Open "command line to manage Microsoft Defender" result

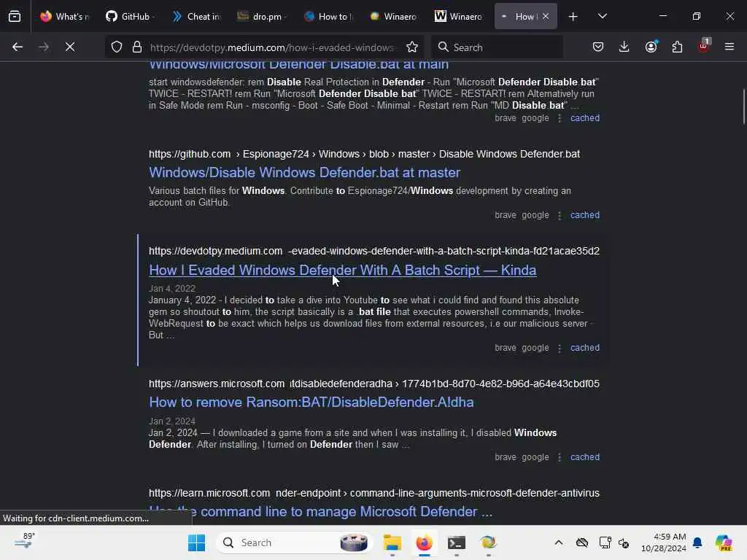coord(321,511)
